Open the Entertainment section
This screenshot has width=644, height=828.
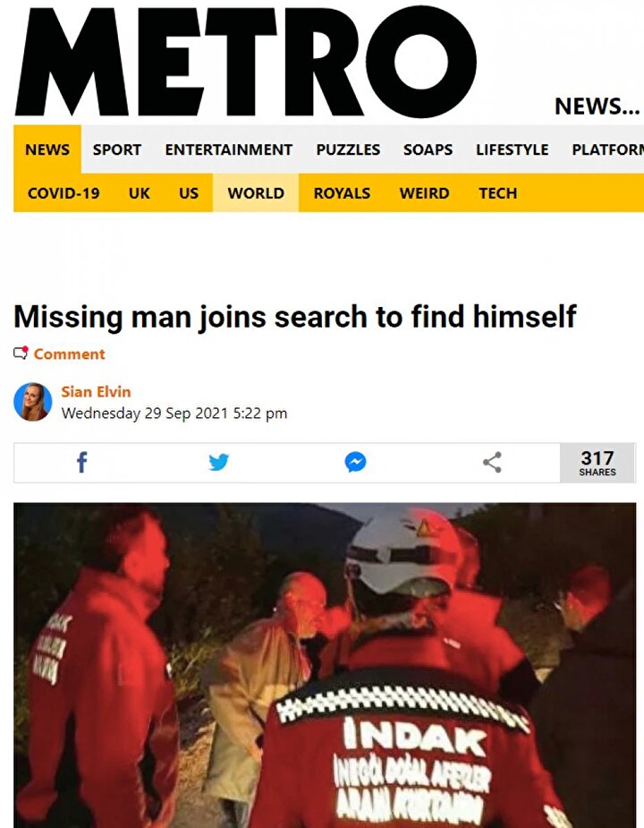click(229, 149)
